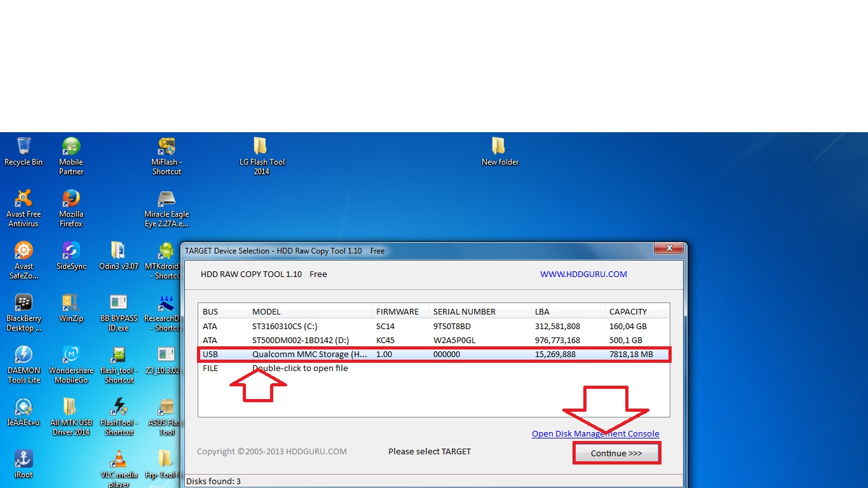The height and width of the screenshot is (488, 868).
Task: Select the garbled-name icon below DAEMON Tools
Action: (24, 412)
